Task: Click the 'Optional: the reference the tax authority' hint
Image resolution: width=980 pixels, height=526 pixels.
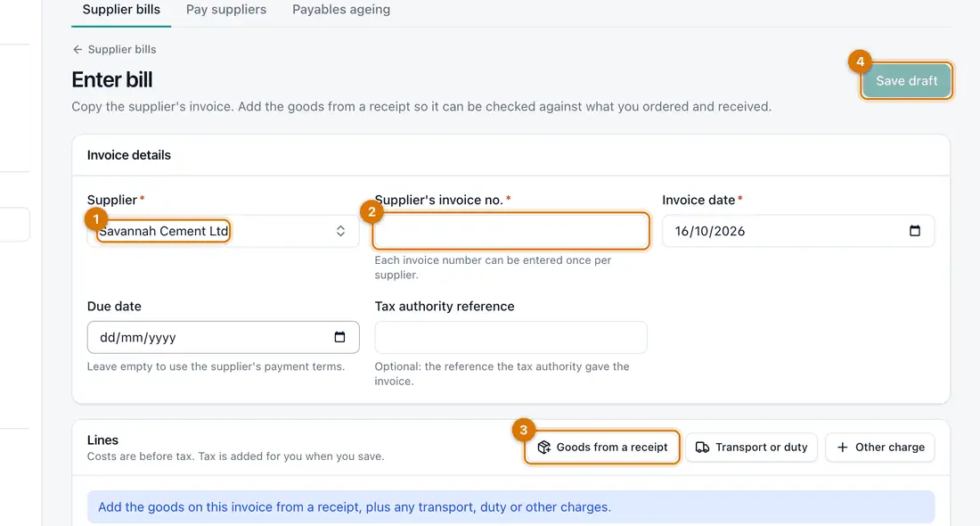Action: tap(502, 374)
